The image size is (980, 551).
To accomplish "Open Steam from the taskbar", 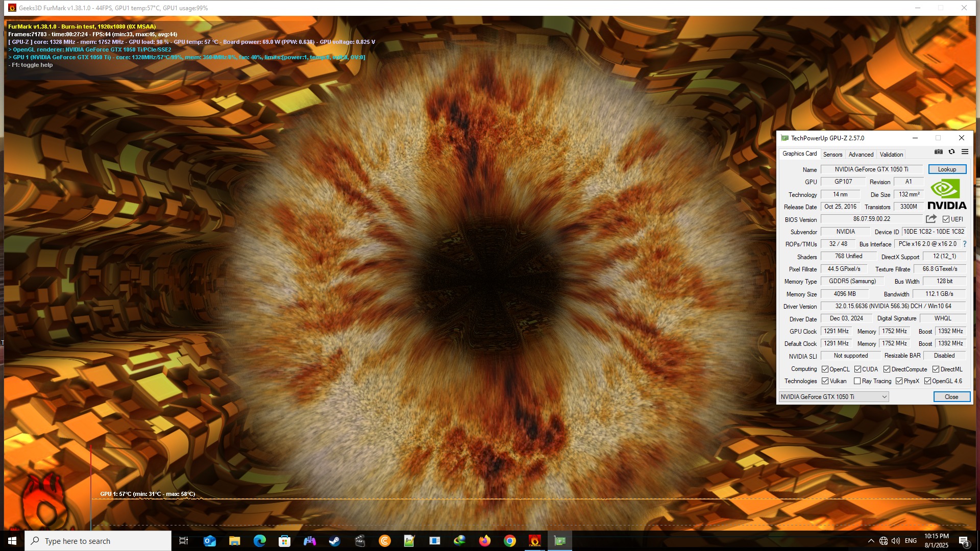I will [334, 541].
